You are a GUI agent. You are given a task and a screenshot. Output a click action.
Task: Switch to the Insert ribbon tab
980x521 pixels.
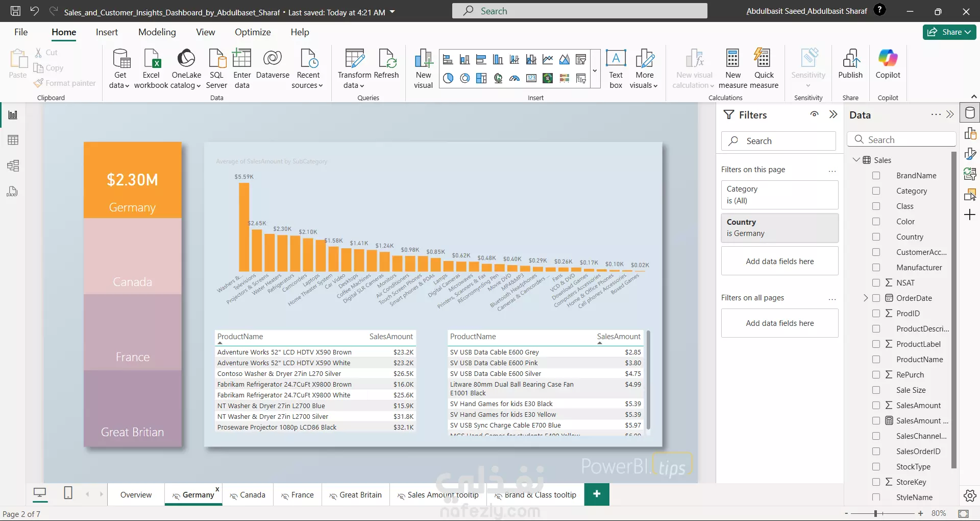pyautogui.click(x=107, y=32)
